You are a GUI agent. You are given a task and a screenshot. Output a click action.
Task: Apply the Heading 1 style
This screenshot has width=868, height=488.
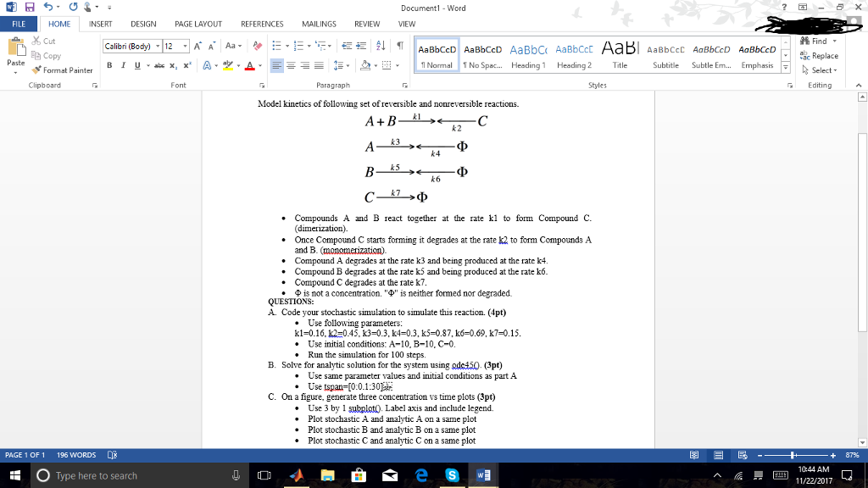(528, 55)
